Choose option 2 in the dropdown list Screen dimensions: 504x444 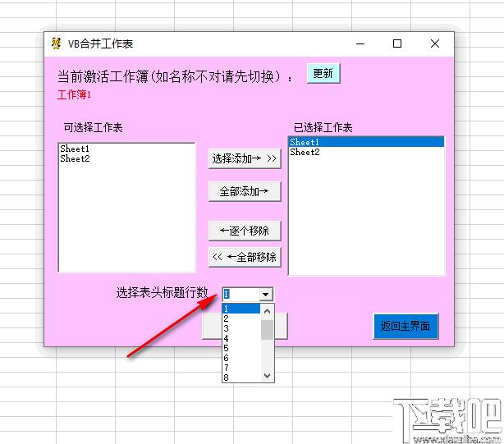point(241,318)
